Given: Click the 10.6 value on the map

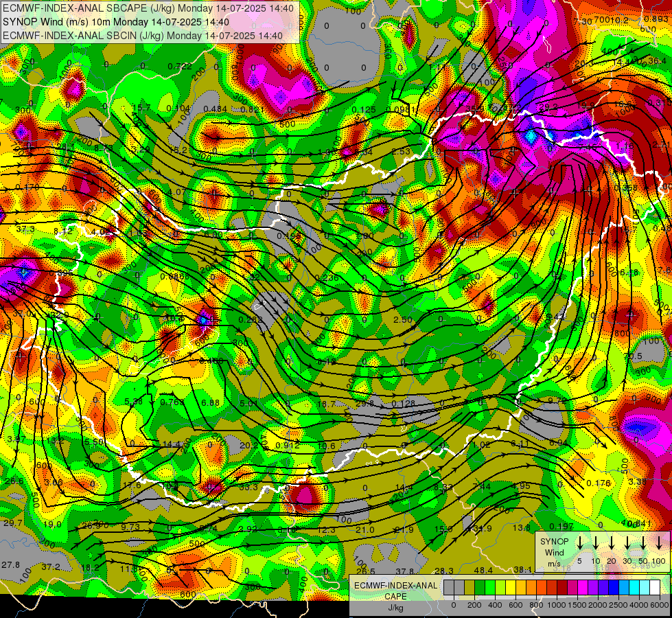Looking at the screenshot, I should [x=326, y=446].
